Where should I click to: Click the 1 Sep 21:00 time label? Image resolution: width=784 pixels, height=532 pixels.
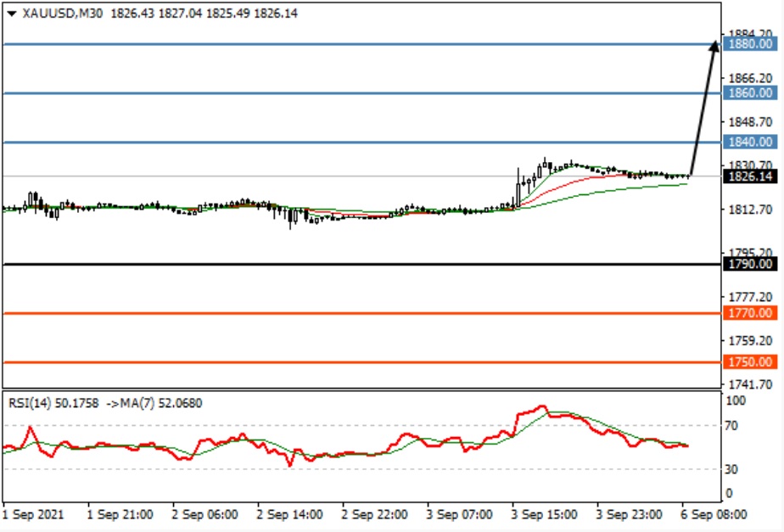pos(120,514)
